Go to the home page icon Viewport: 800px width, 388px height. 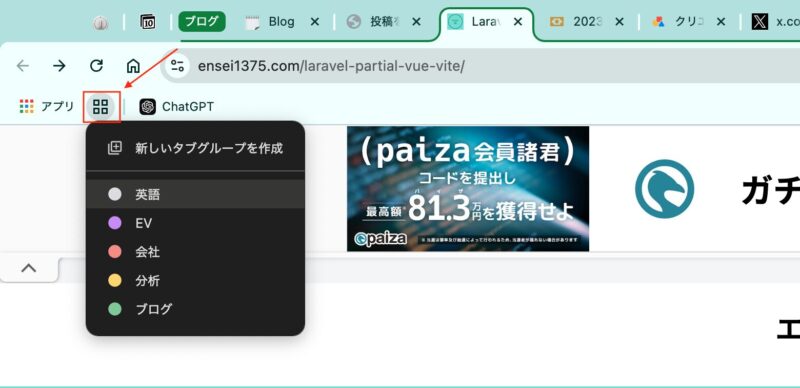[x=133, y=66]
